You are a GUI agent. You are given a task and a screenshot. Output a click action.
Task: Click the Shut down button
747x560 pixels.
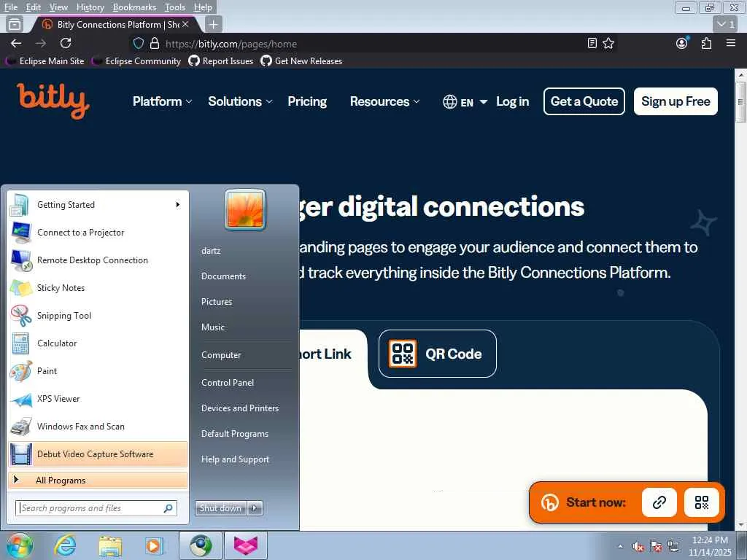pyautogui.click(x=221, y=508)
